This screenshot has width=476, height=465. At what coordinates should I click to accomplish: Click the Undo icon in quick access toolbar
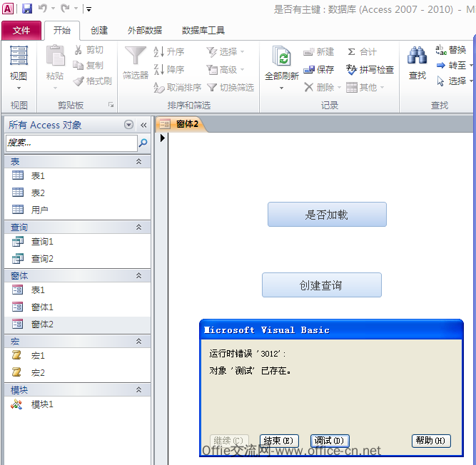pyautogui.click(x=43, y=9)
